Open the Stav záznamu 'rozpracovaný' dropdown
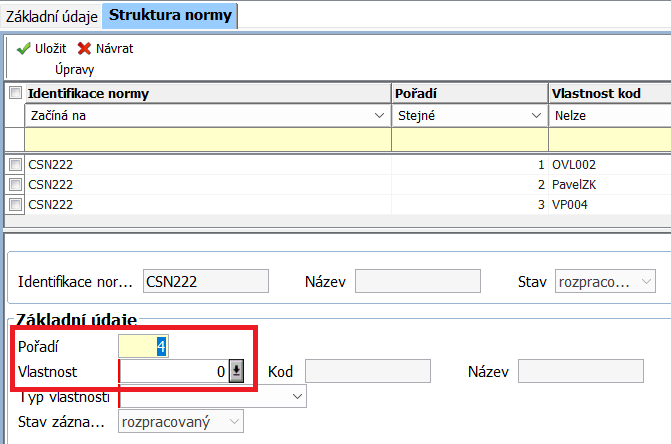671x444 pixels. [x=233, y=423]
